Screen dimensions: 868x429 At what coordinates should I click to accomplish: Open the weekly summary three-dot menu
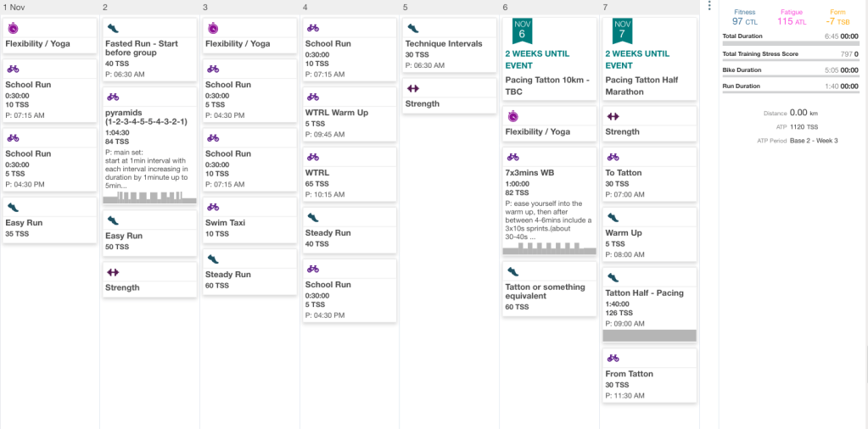(709, 7)
